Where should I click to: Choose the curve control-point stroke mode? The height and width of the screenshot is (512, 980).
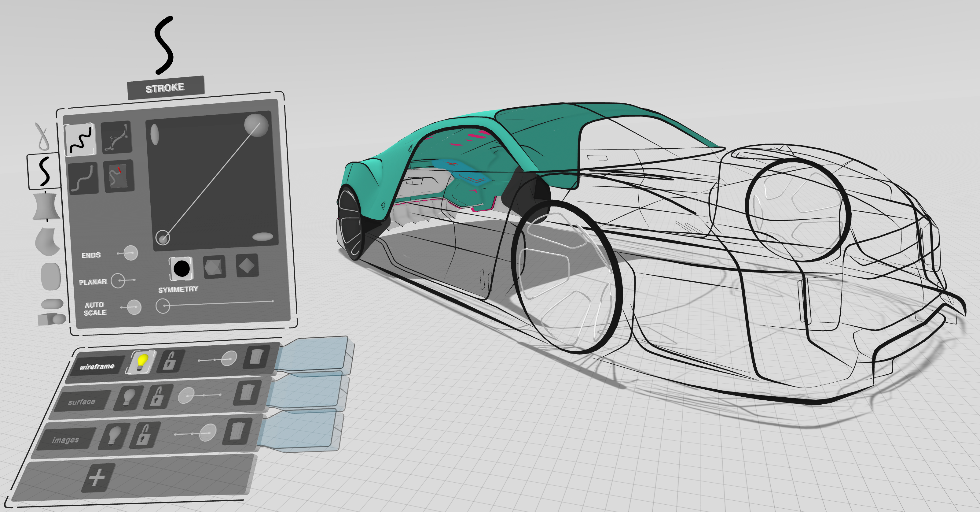click(117, 137)
